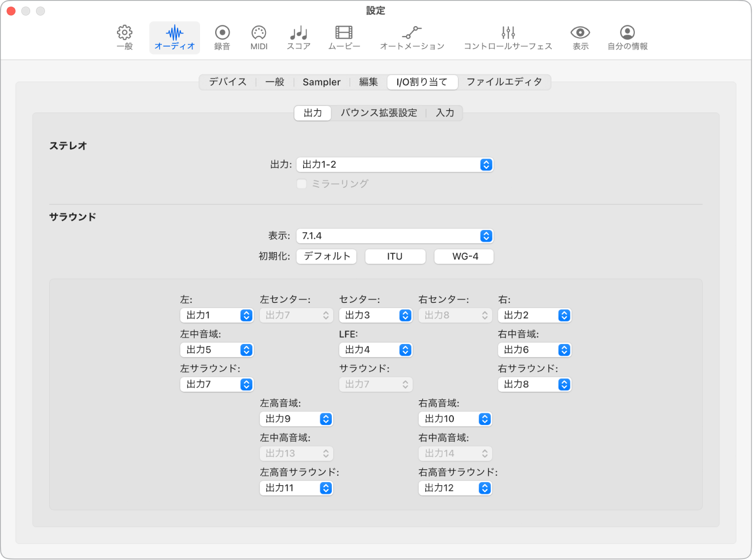This screenshot has width=753, height=560.
Task: Click the disabled サラウンド 出力7 dropdown
Action: click(x=375, y=385)
